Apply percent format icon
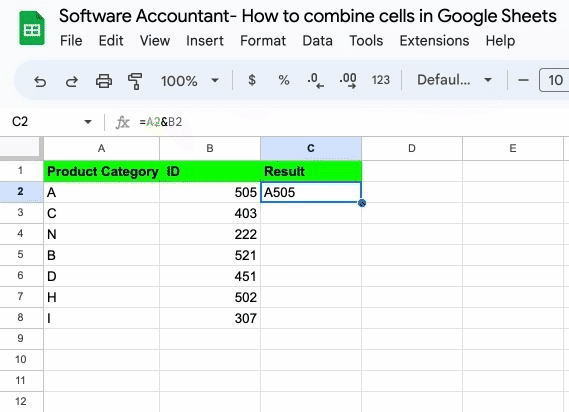 click(283, 80)
